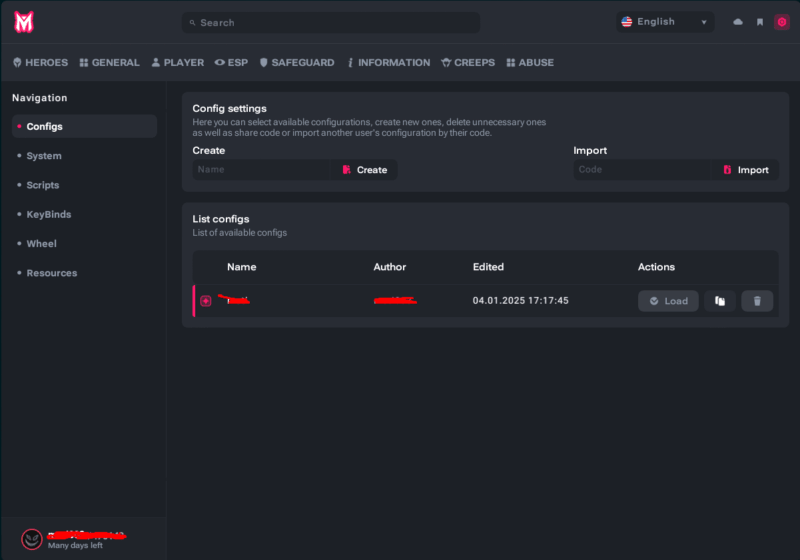This screenshot has width=800, height=560.
Task: Click the edited date 04.01.2025 17:17:45
Action: tap(520, 300)
